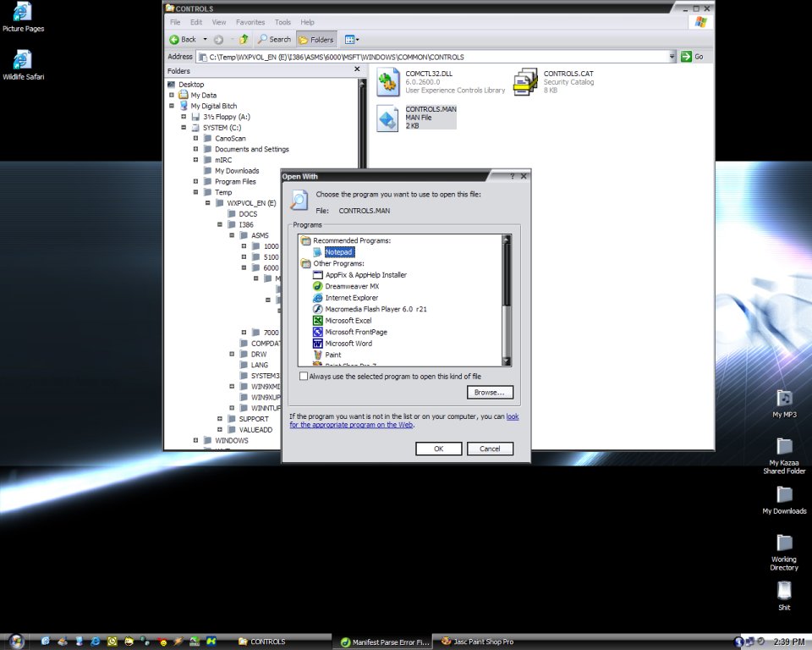This screenshot has height=650, width=812.
Task: Click the network connection tray icon
Action: pos(750,642)
